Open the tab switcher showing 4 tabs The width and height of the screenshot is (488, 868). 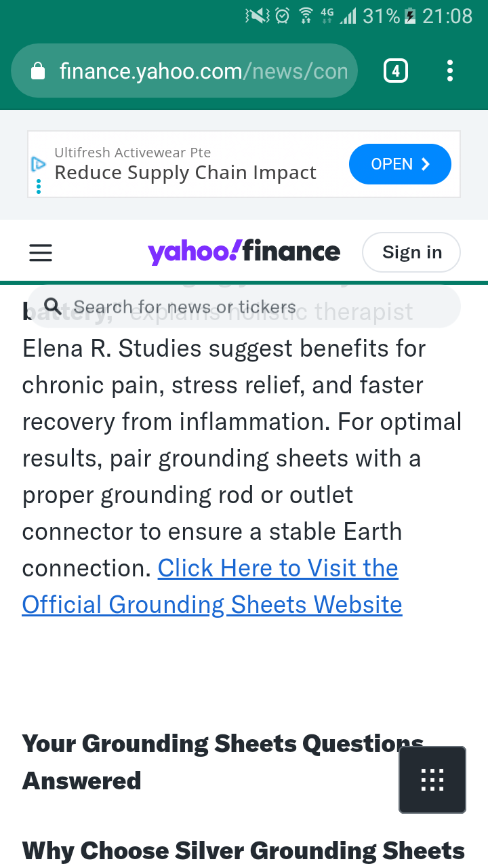point(396,71)
